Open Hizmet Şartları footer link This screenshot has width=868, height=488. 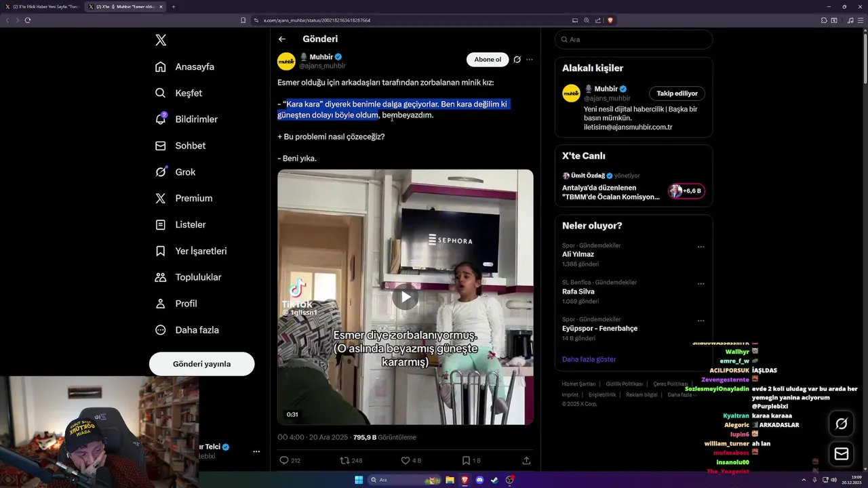tap(578, 384)
